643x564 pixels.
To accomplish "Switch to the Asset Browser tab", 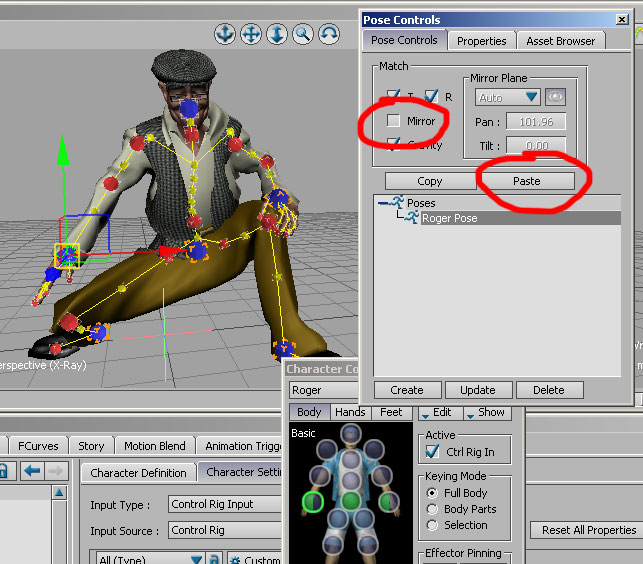I will click(x=561, y=41).
